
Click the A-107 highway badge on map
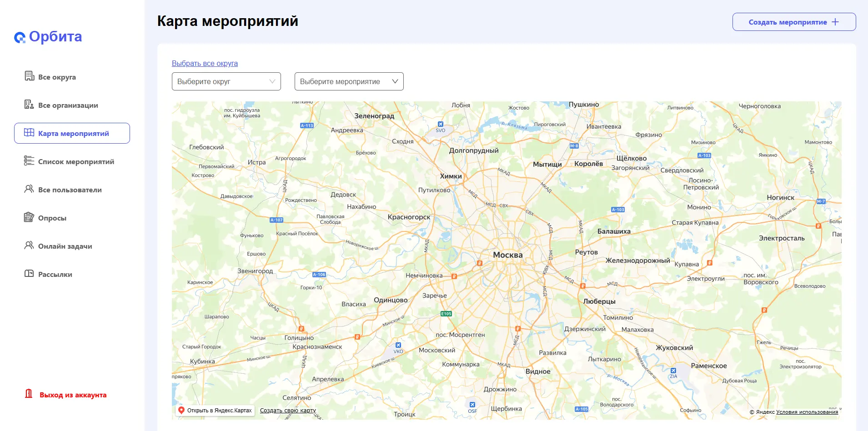[276, 220]
